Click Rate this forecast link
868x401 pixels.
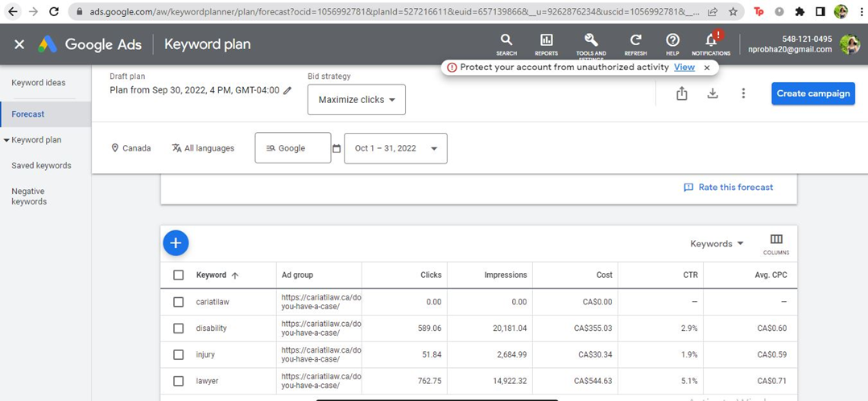point(729,187)
